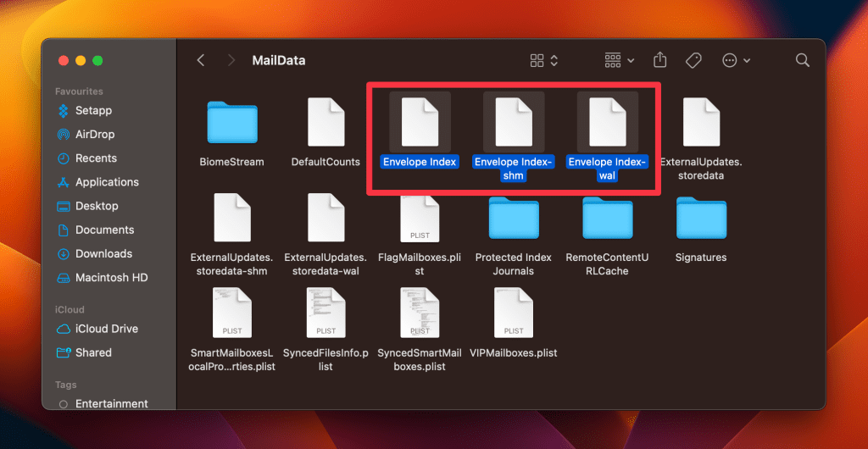This screenshot has width=868, height=449.
Task: Click the BiomeStream folder name
Action: point(232,162)
